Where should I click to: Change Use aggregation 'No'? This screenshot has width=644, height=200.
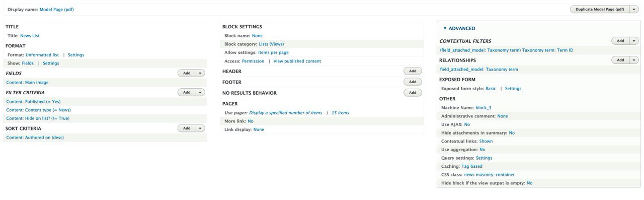click(x=482, y=150)
